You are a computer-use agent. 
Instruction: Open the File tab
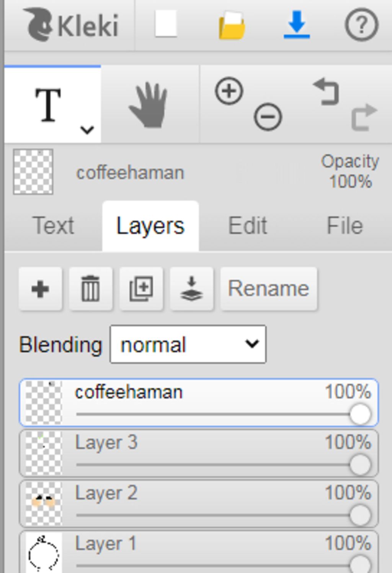tap(344, 225)
